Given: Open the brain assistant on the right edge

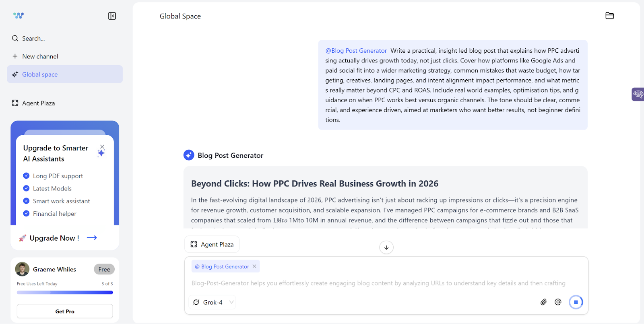Looking at the screenshot, I should 638,94.
